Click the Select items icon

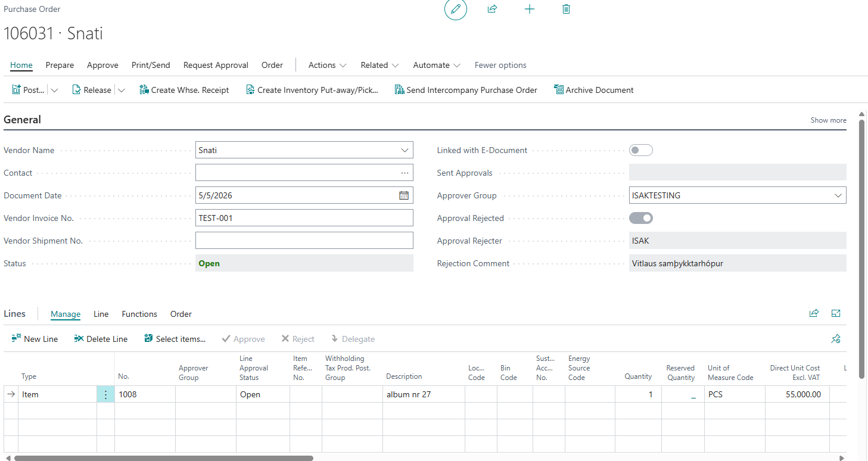(148, 338)
